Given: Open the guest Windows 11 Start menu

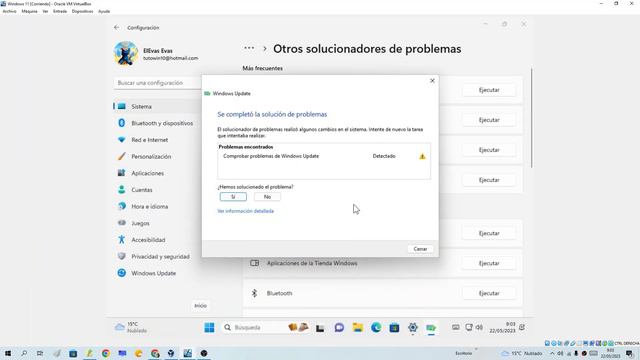Looking at the screenshot, I should (x=209, y=327).
